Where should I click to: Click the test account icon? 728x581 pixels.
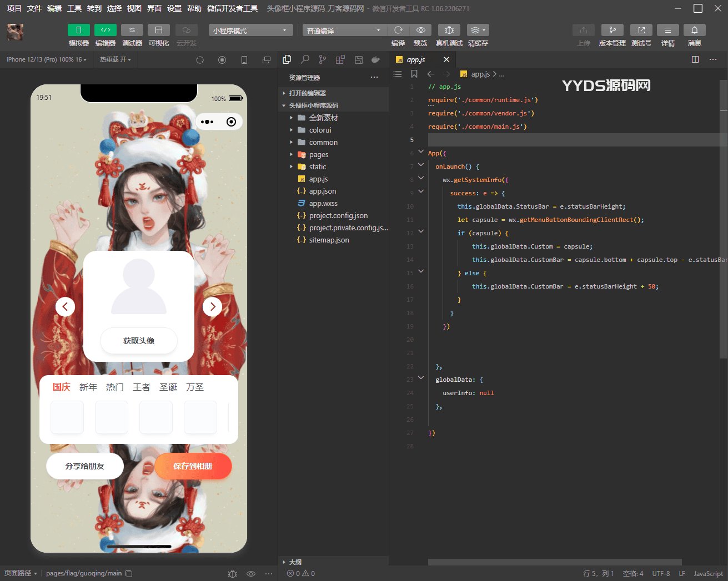click(641, 30)
